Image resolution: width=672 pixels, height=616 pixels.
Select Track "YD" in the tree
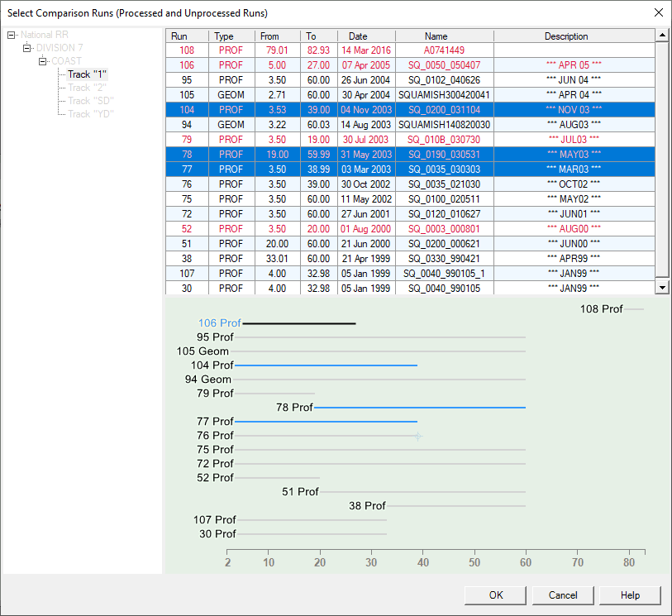tap(90, 114)
